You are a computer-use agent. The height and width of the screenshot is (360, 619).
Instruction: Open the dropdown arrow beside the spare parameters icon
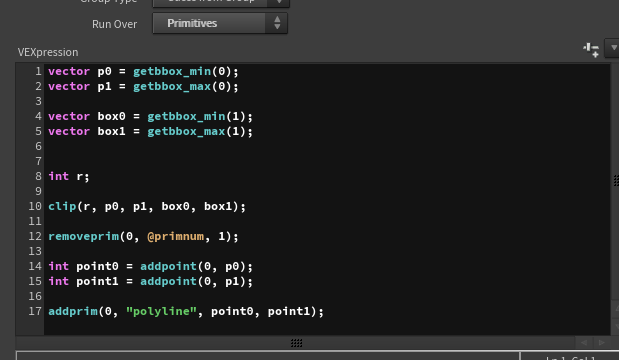pos(613,48)
